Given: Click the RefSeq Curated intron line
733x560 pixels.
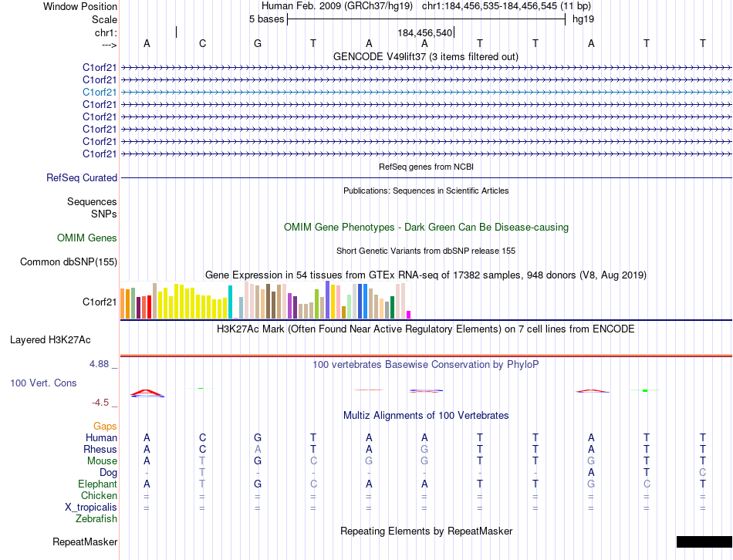Looking at the screenshot, I should tap(426, 177).
